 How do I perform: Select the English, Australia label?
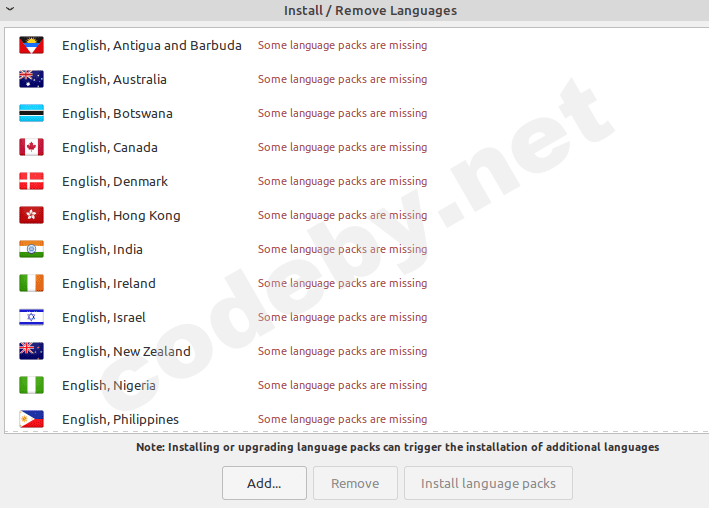point(114,79)
